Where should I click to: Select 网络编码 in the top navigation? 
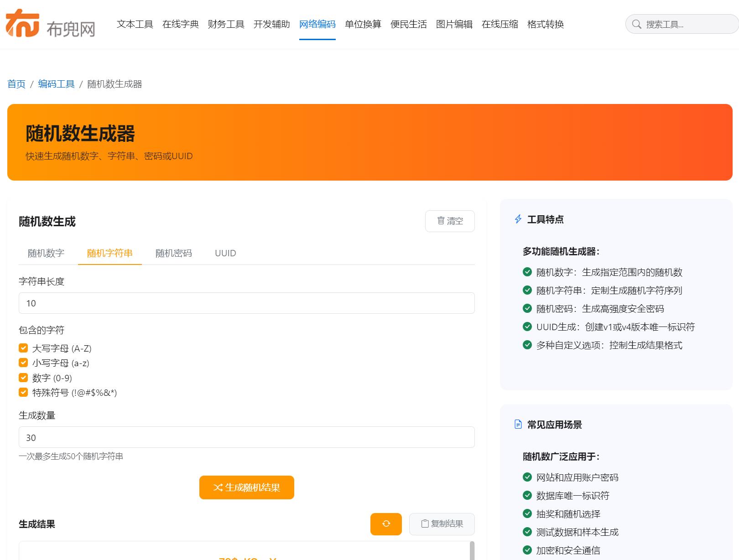click(317, 25)
